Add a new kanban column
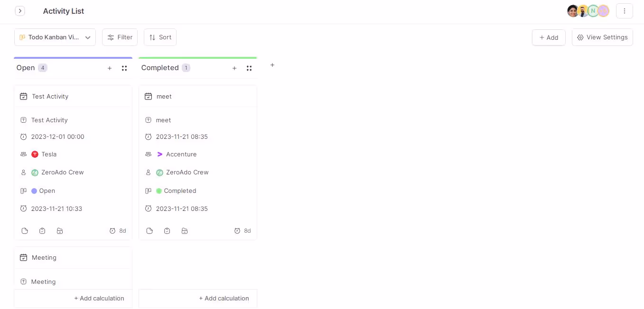 272,65
